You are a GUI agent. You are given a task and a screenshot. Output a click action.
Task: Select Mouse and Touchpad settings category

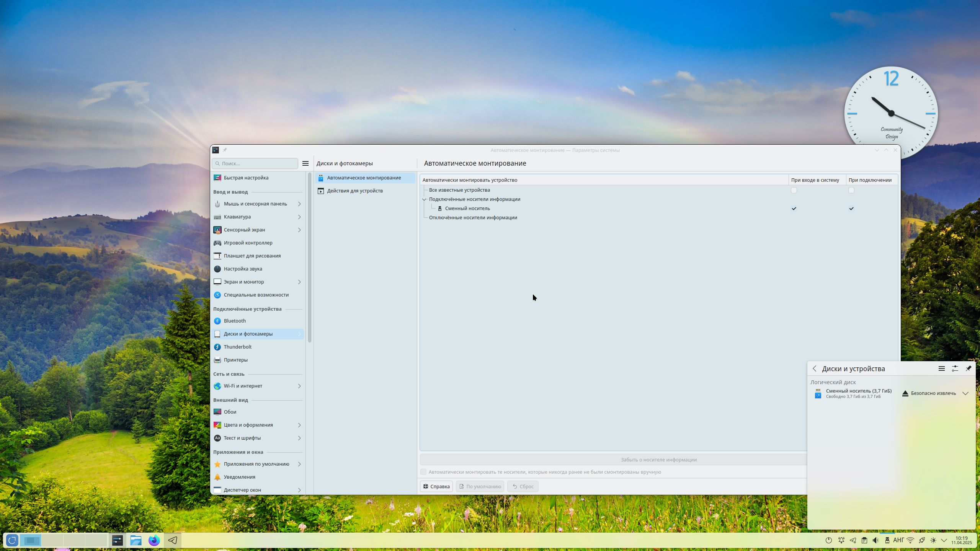255,204
